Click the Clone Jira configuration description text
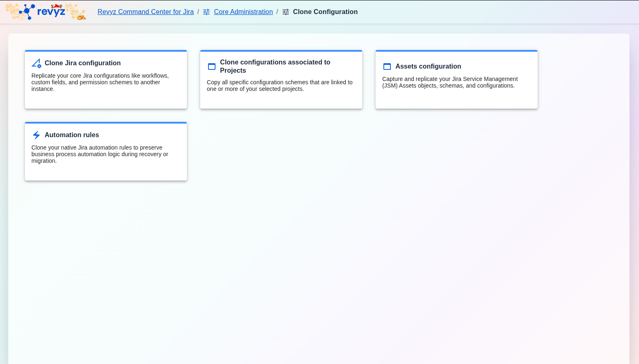This screenshot has width=639, height=364. tap(100, 82)
